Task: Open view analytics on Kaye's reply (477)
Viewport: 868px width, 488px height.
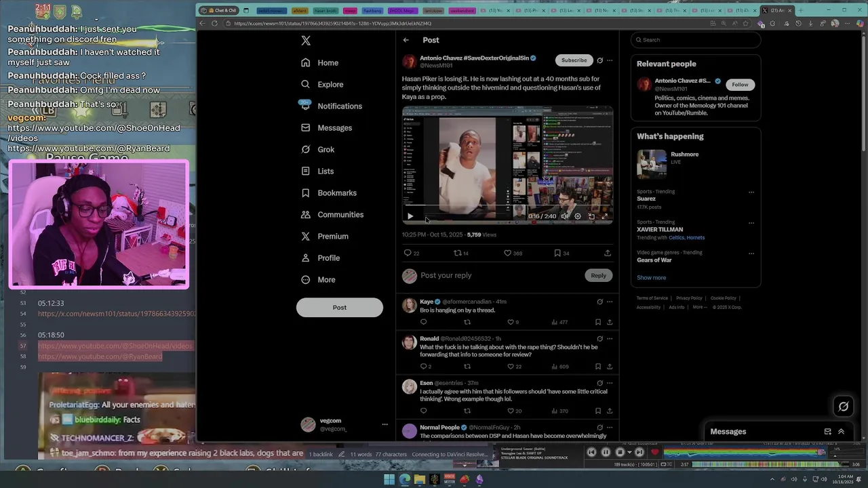Action: (559, 322)
